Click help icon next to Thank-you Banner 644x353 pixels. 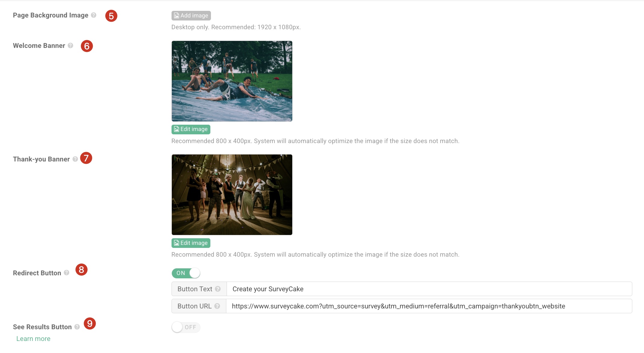tap(75, 159)
